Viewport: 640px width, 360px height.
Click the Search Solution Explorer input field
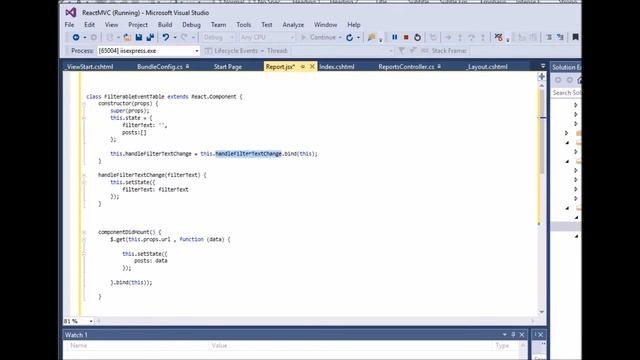tap(566, 93)
